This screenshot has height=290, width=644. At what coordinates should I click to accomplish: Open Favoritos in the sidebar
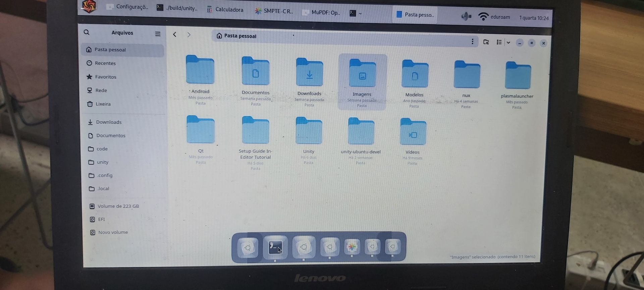point(105,77)
